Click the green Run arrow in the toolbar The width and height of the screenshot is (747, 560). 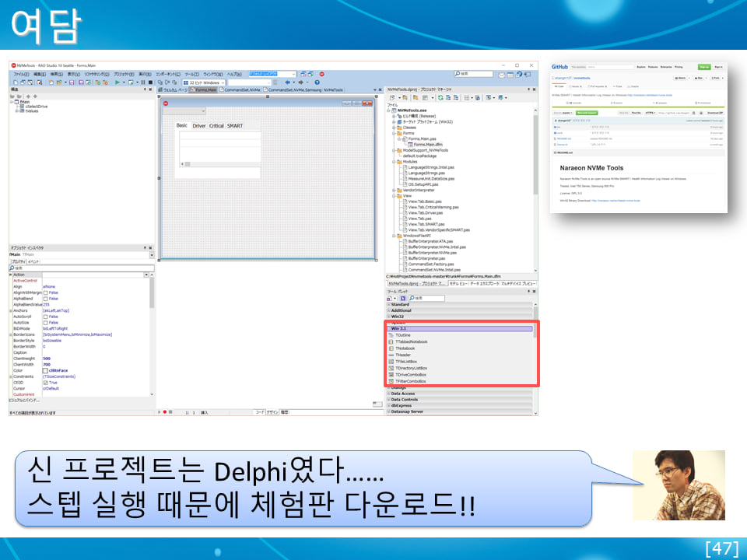click(117, 82)
